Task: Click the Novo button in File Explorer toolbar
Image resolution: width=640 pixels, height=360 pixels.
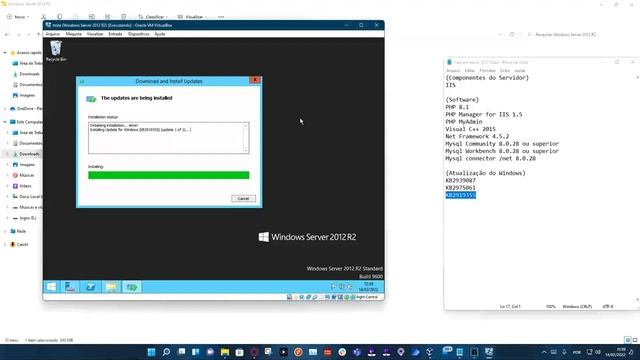Action: pos(18,17)
